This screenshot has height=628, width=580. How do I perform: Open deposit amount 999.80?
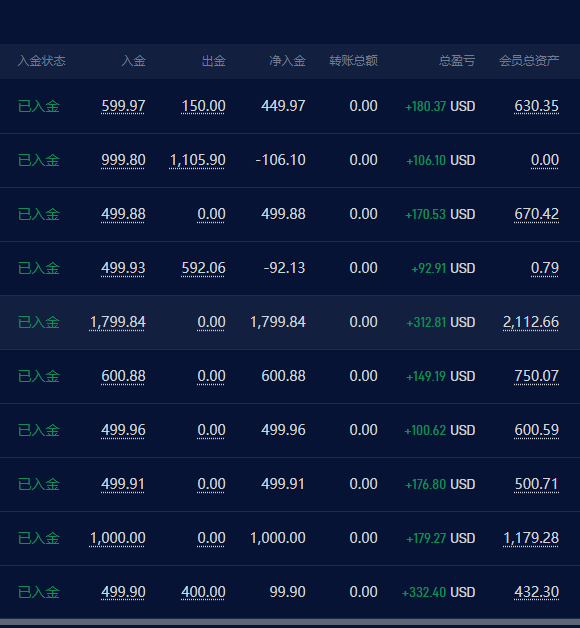click(123, 160)
